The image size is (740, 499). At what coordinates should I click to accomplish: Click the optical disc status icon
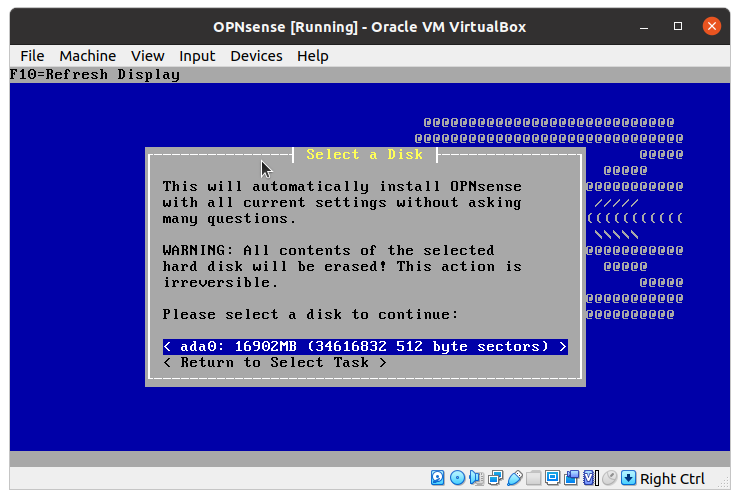click(x=457, y=478)
